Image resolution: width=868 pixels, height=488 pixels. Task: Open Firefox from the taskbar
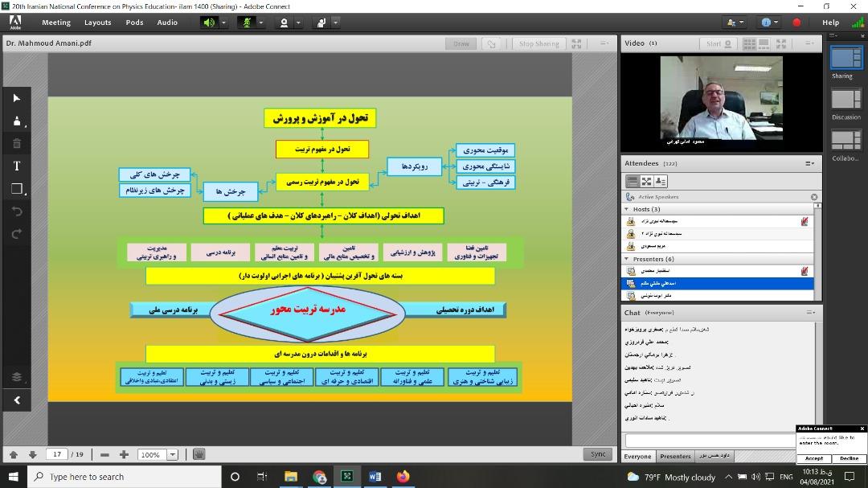tap(403, 477)
